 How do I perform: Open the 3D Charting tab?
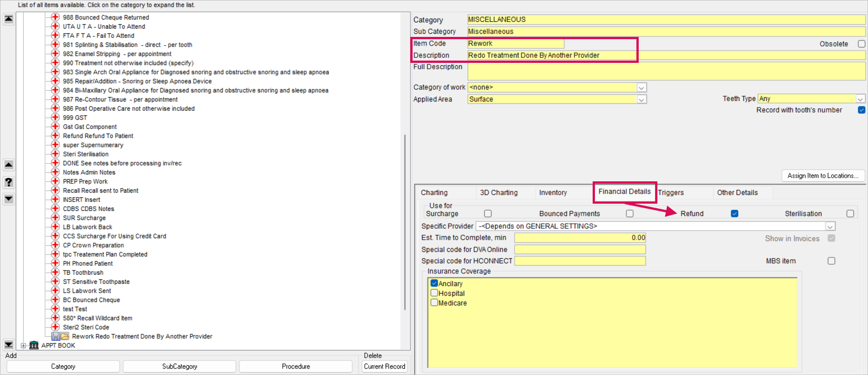pos(499,193)
